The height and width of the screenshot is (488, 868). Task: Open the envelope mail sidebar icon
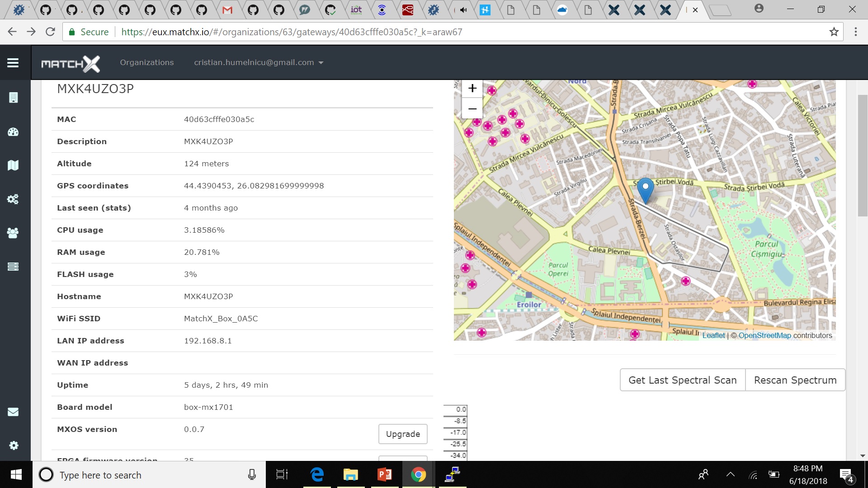(x=13, y=412)
